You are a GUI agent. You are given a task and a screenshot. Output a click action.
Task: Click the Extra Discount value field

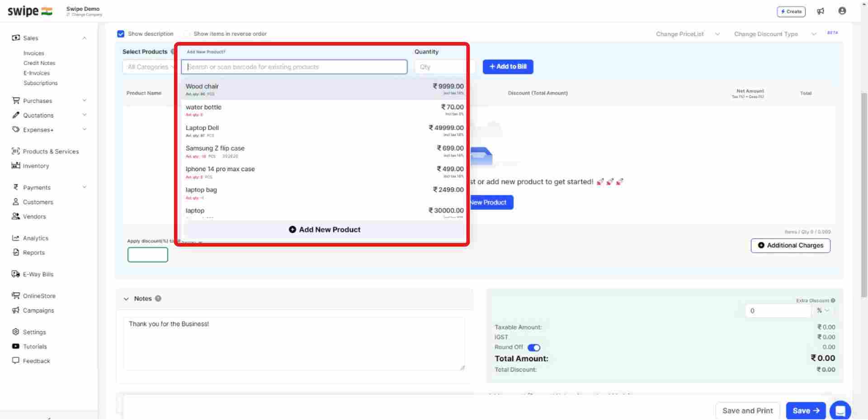tap(778, 311)
